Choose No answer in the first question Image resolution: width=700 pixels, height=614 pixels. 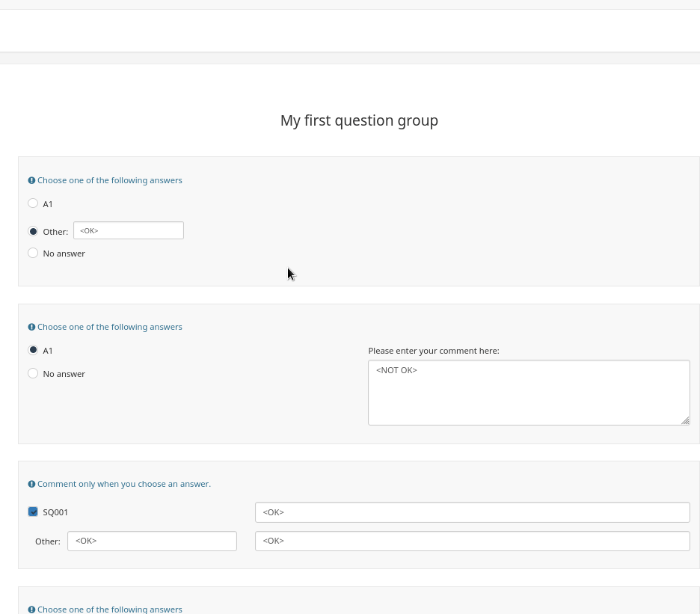point(33,253)
